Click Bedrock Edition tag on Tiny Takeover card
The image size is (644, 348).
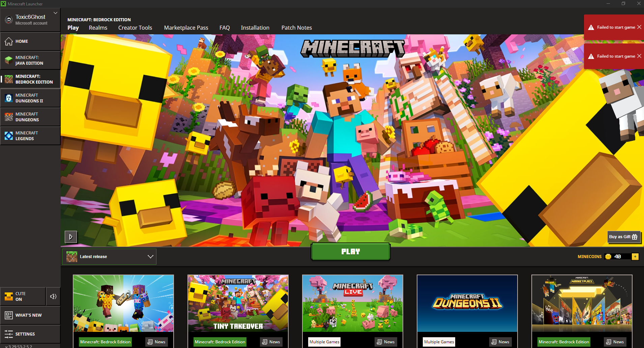pos(220,342)
